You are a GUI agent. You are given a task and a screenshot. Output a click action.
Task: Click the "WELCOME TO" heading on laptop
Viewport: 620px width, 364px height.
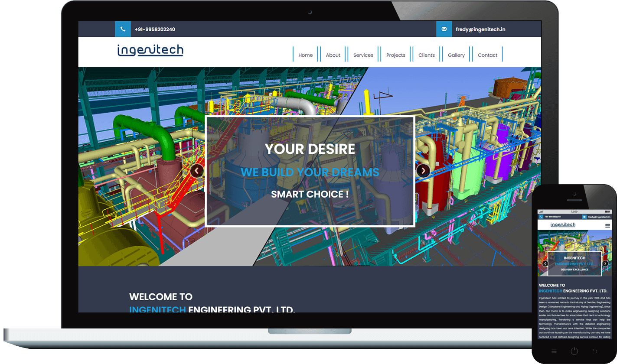pos(161,297)
